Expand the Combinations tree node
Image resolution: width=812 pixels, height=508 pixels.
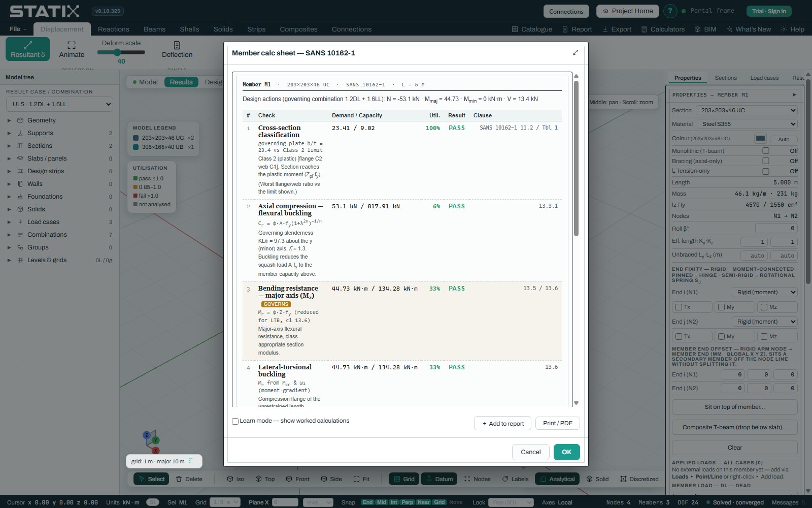[9, 235]
